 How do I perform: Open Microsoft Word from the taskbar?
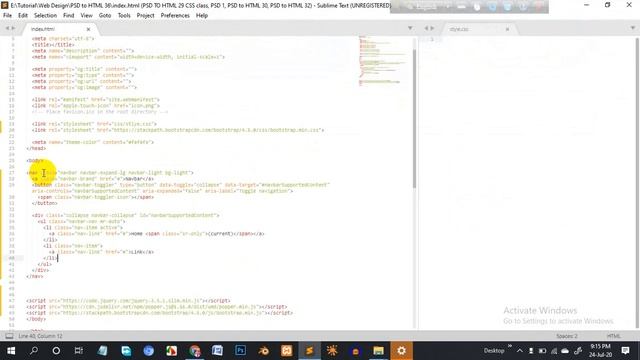[217, 351]
